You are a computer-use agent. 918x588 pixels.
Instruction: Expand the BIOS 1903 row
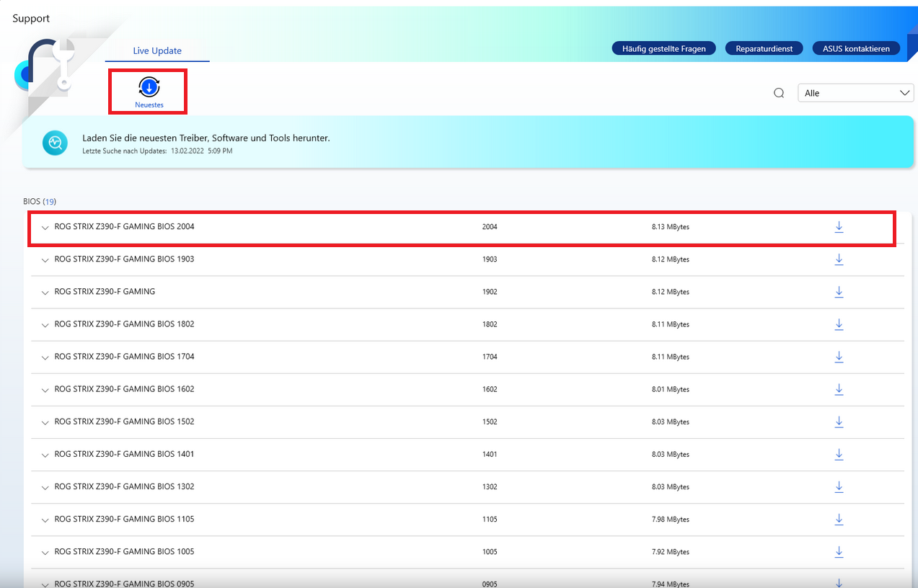click(45, 260)
